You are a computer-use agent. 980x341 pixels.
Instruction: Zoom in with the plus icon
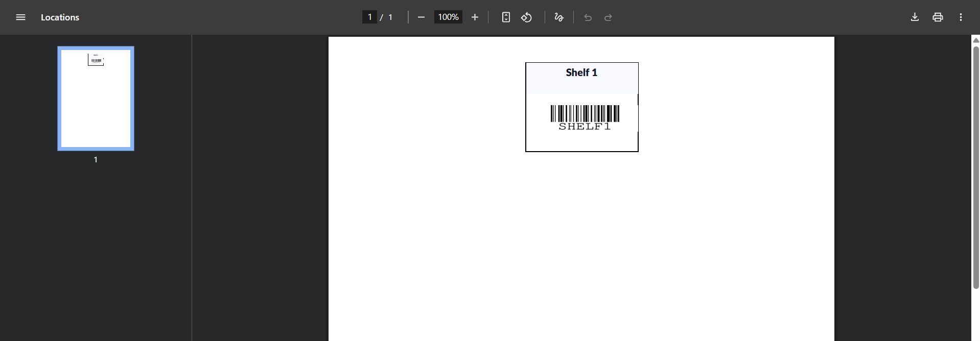[475, 17]
